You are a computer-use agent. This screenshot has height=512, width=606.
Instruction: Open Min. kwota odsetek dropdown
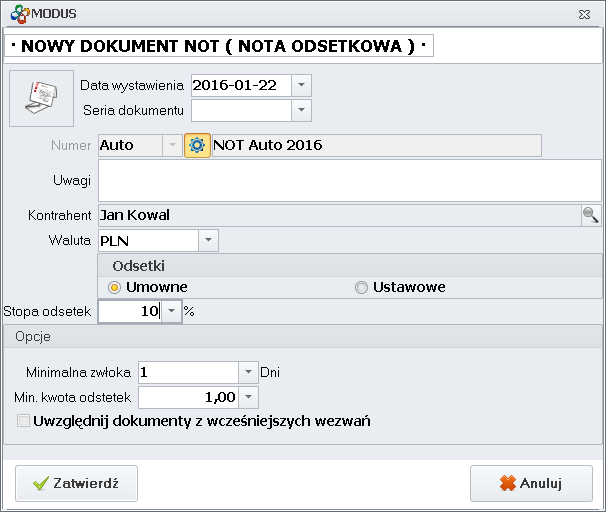(x=248, y=397)
